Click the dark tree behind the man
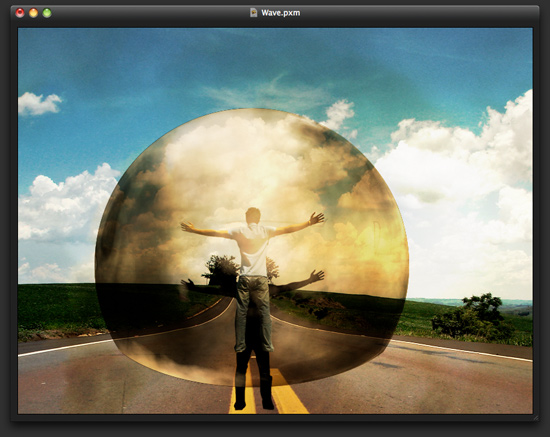 (222, 270)
